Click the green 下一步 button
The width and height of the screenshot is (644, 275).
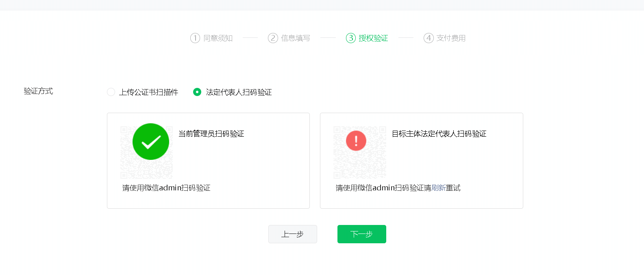click(362, 234)
